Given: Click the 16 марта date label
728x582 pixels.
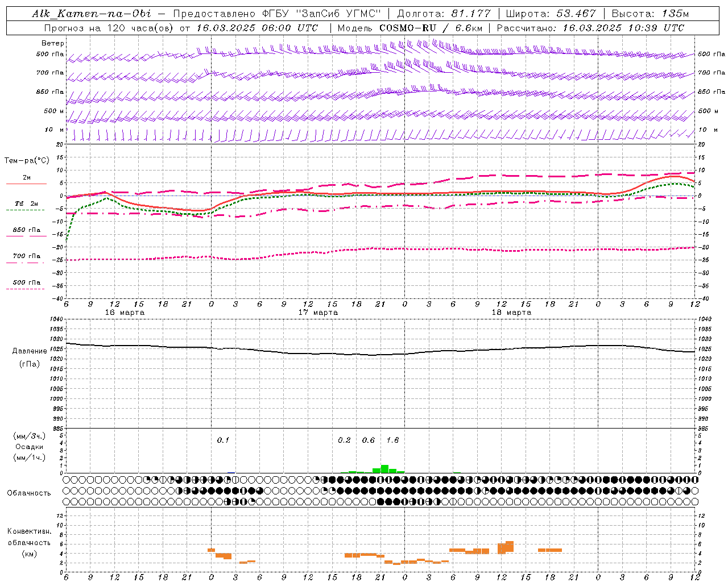Looking at the screenshot, I should tap(125, 313).
